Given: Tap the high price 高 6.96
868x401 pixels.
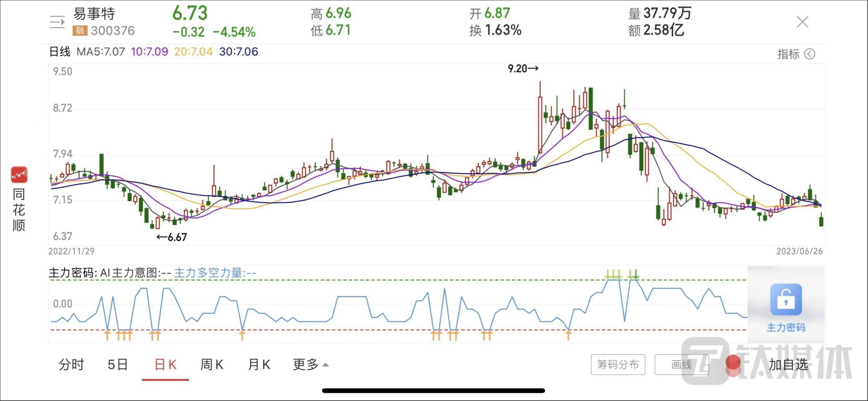Looking at the screenshot, I should coord(331,14).
